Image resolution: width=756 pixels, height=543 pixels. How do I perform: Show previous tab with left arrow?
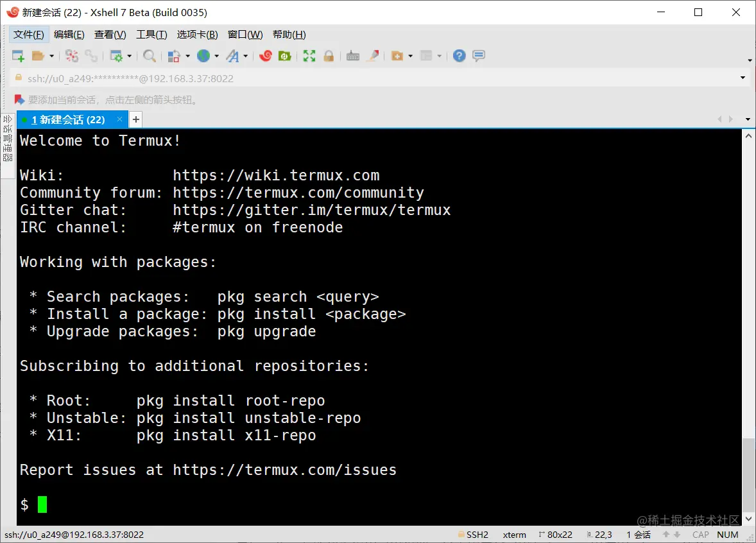pyautogui.click(x=719, y=119)
